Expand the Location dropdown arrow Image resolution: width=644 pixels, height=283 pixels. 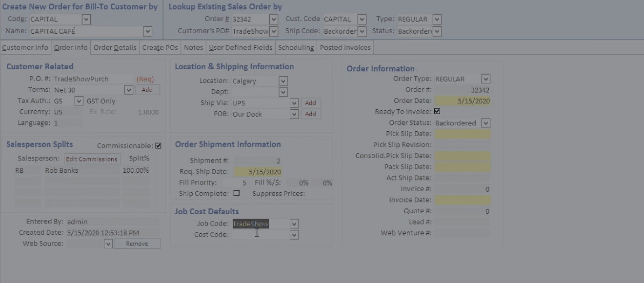[x=283, y=81]
